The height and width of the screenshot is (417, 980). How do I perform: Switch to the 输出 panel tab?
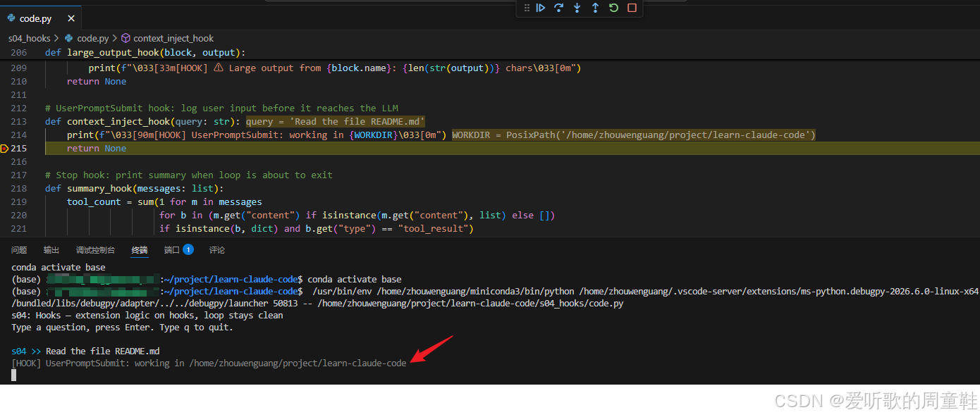tap(51, 250)
